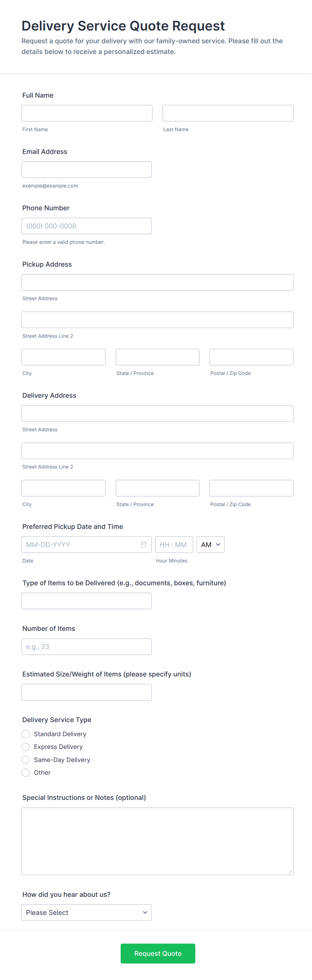Focus the Number of Items field
Screen dimensions: 312x980
pos(86,646)
